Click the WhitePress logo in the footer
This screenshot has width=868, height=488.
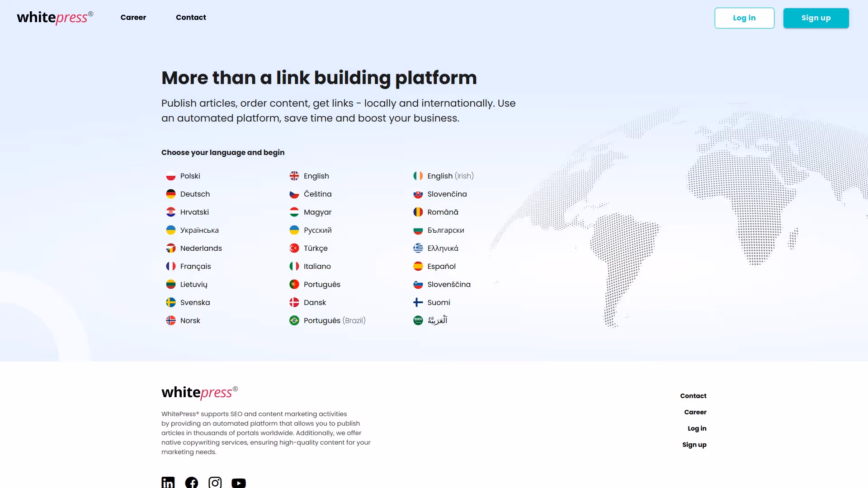click(199, 393)
